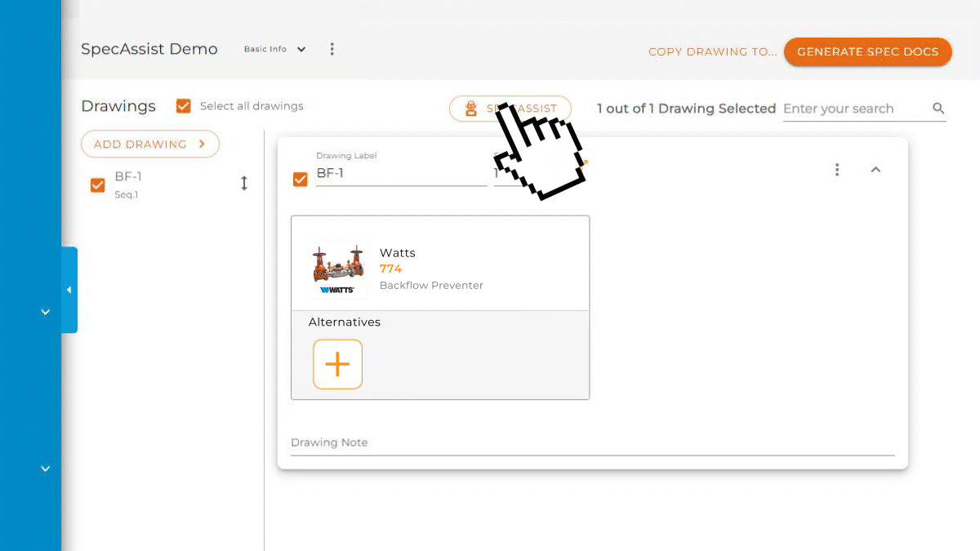Click the lower chevron on the blue sidebar
980x551 pixels.
coord(45,469)
